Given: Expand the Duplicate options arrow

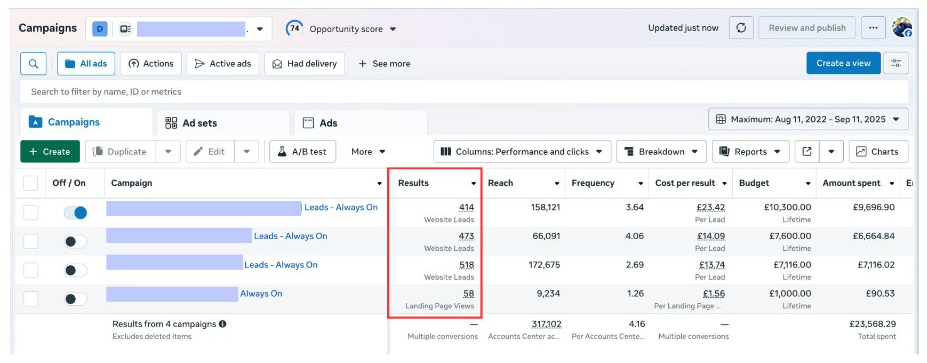Looking at the screenshot, I should [168, 151].
